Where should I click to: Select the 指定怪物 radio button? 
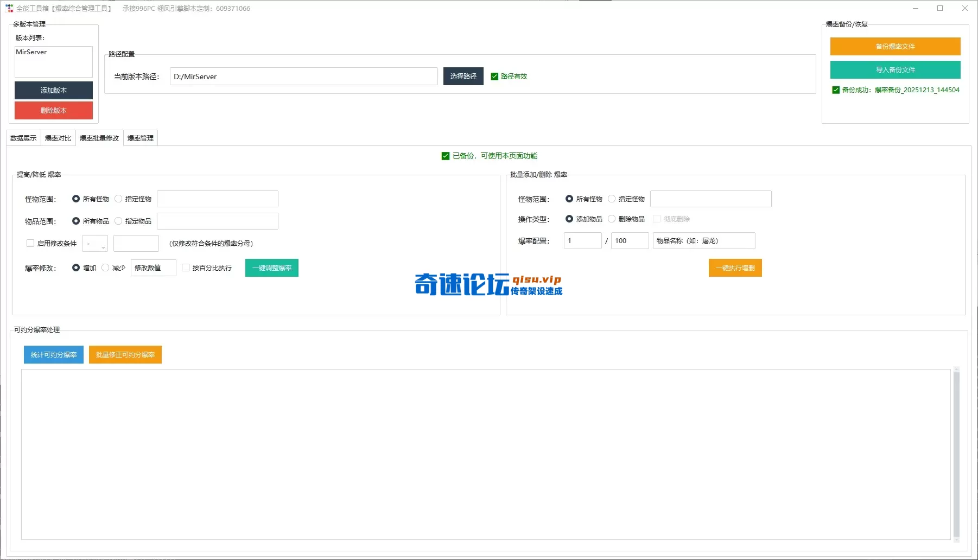[118, 199]
